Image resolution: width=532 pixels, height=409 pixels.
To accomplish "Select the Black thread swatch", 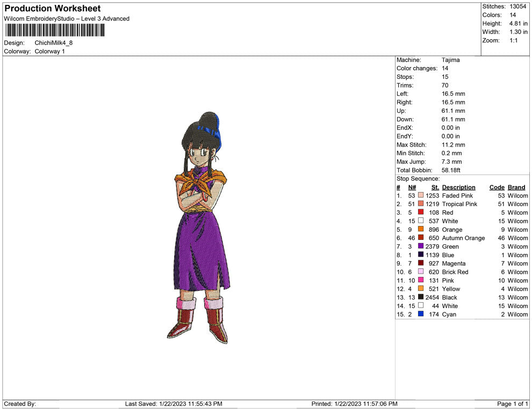I will tap(421, 297).
